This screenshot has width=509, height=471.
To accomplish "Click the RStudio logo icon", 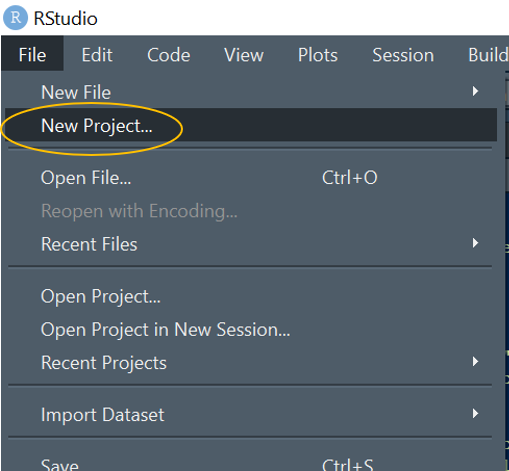I will (x=15, y=18).
